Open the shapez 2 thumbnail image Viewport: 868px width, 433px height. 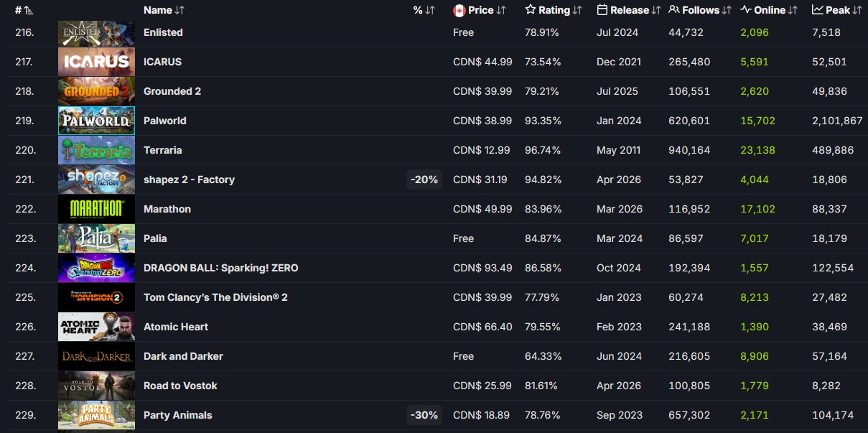coord(96,180)
